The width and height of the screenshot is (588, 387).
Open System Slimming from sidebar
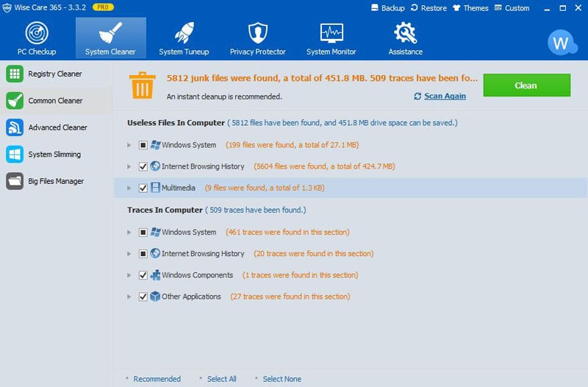click(56, 155)
